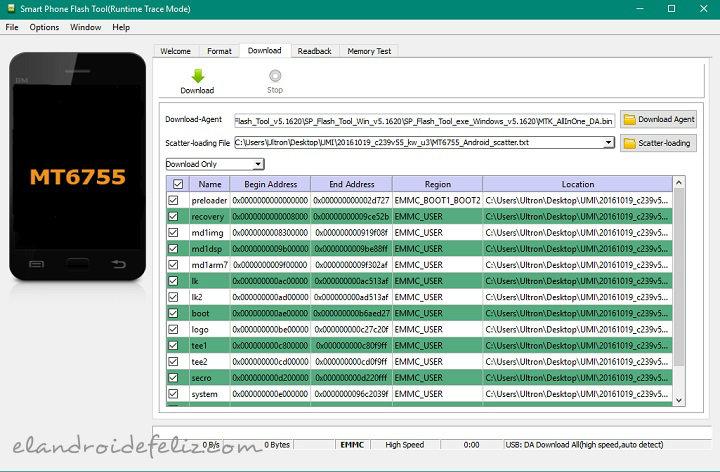Click the USB: DA Download All status text
The height and width of the screenshot is (472, 720).
tap(584, 444)
